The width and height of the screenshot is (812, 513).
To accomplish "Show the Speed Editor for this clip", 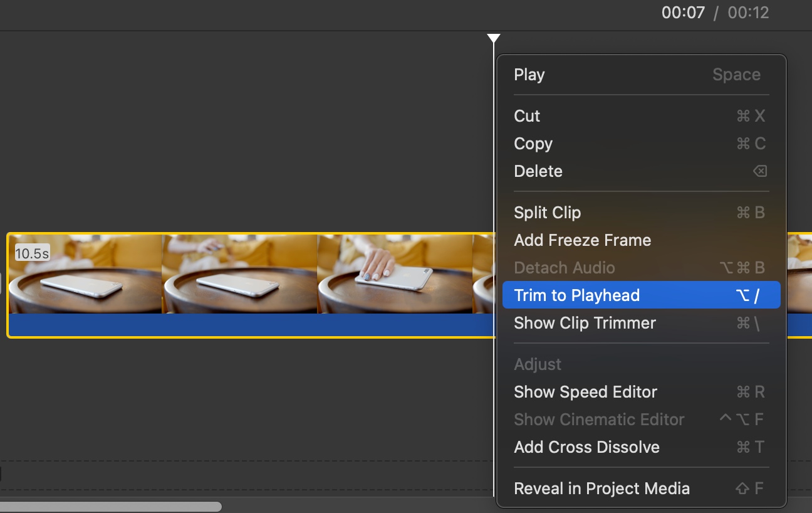I will coord(585,391).
